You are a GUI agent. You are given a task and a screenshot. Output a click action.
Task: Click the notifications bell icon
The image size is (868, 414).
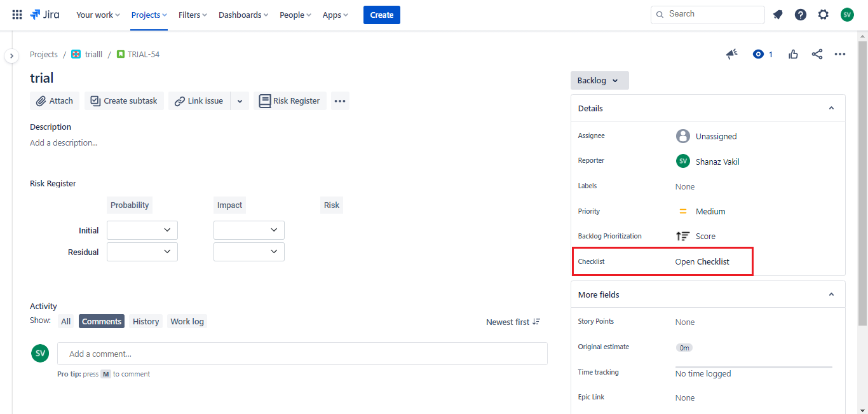coord(778,15)
